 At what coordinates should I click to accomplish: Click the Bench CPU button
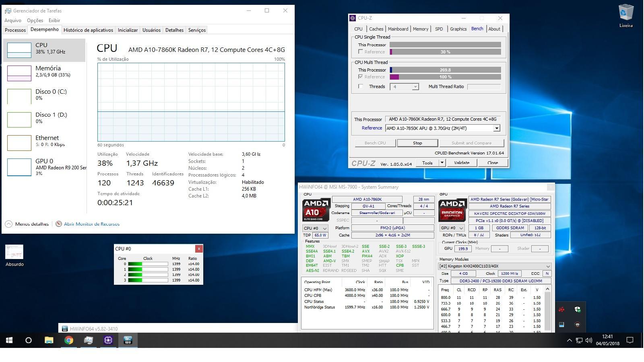point(375,143)
